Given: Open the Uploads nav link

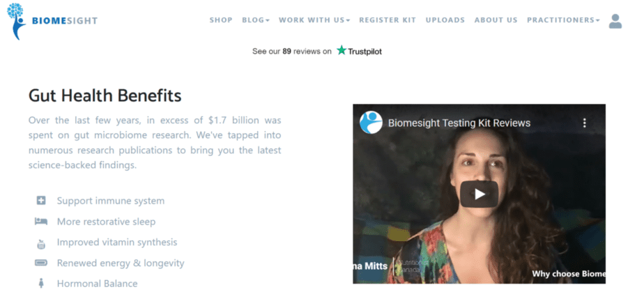Looking at the screenshot, I should coord(445,20).
